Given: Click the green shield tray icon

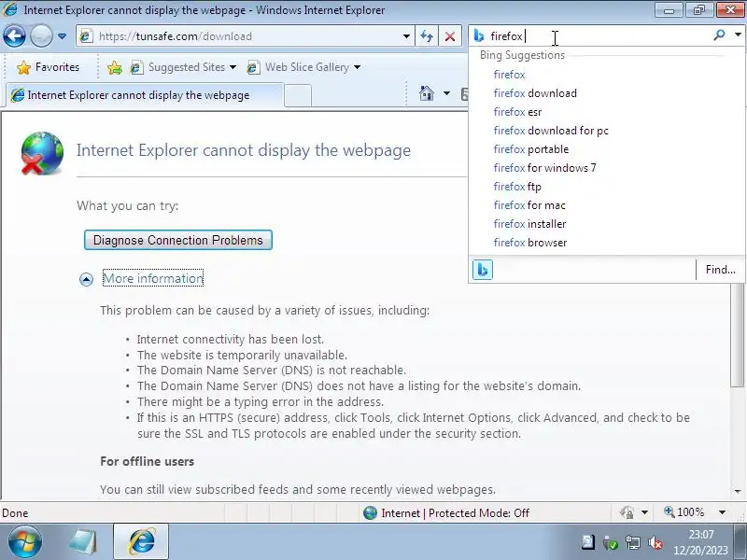Looking at the screenshot, I should (610, 542).
